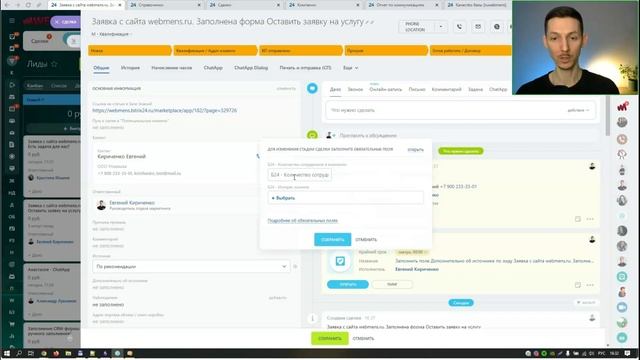Open the PHONE LOCATION dropdown arrow
Image resolution: width=640 pixels, height=360 pixels.
441,27
